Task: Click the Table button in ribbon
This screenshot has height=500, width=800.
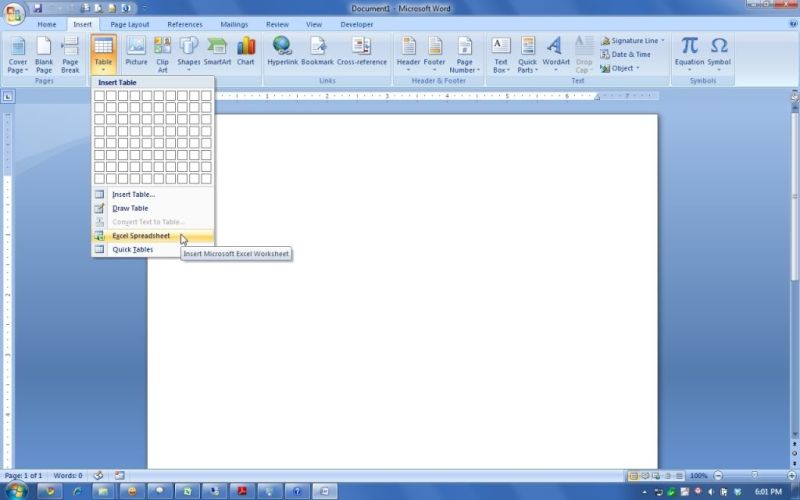Action: point(103,55)
